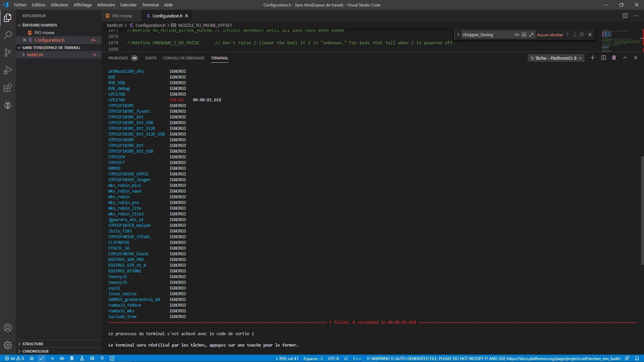
Task: Open the Run and Debug view
Action: click(x=8, y=70)
